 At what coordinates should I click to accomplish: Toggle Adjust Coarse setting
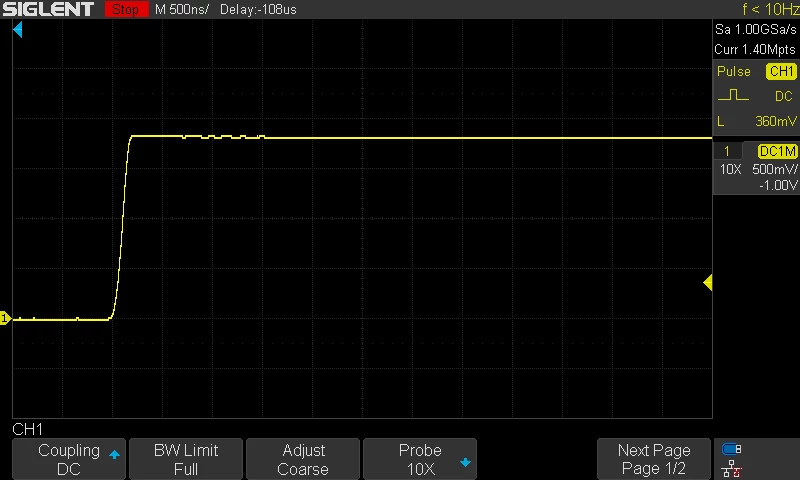coord(303,459)
